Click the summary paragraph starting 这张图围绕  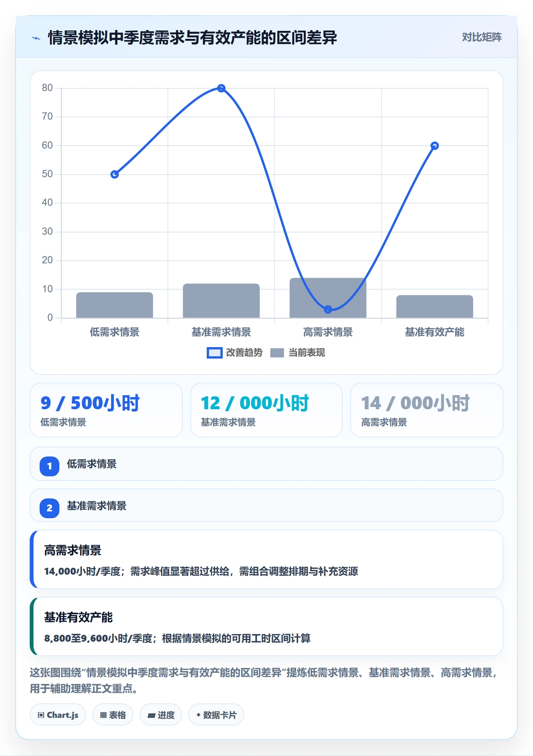(263, 681)
